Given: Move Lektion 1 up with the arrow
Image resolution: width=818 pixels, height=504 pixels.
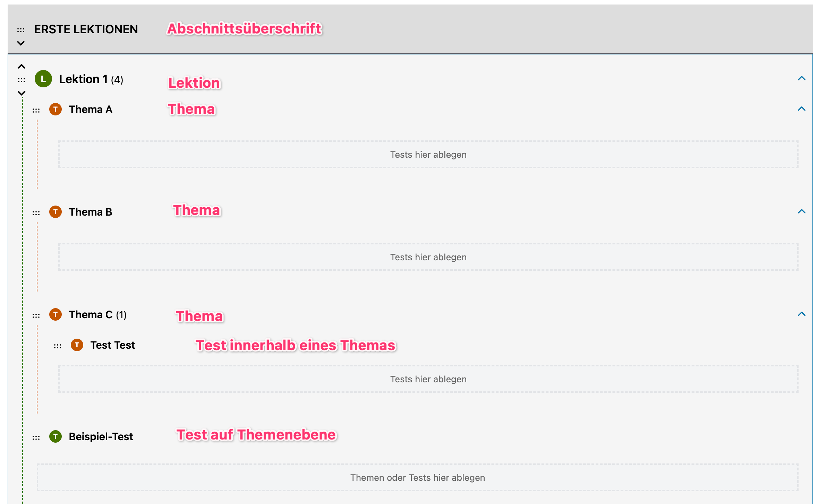Looking at the screenshot, I should point(22,66).
